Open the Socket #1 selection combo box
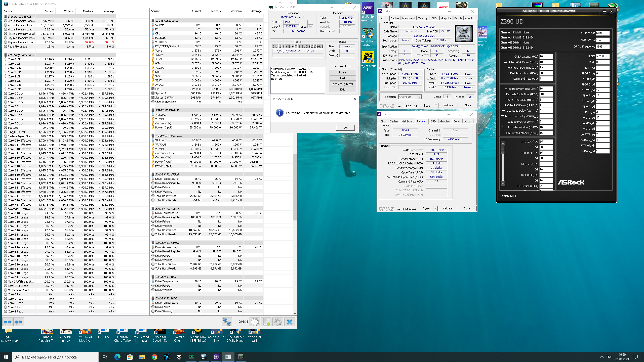This screenshot has width=644, height=362. [x=410, y=97]
